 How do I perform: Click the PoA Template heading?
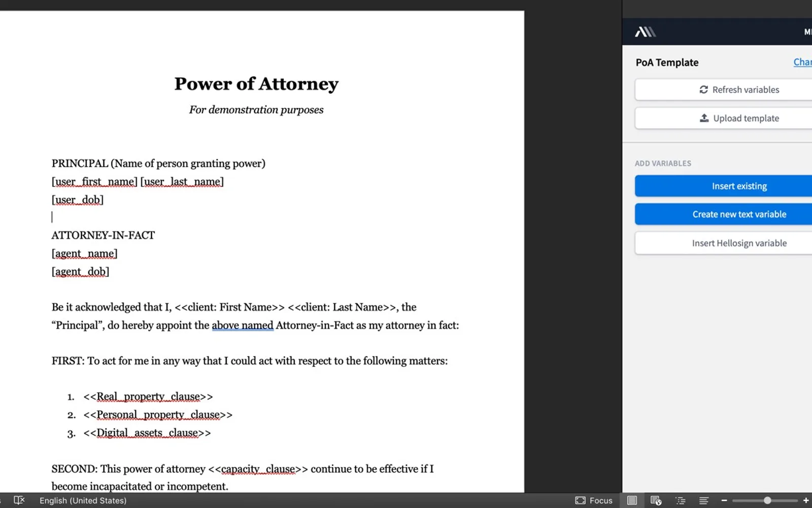point(667,62)
